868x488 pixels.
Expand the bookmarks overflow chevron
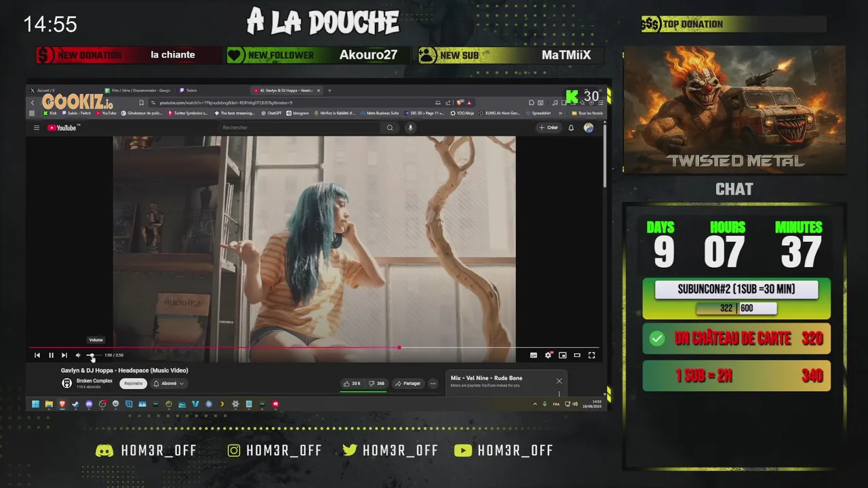tap(560, 113)
